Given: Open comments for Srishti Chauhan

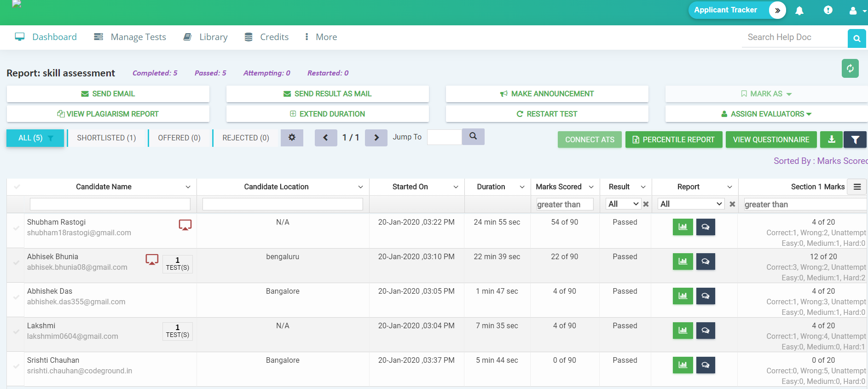Looking at the screenshot, I should (706, 365).
